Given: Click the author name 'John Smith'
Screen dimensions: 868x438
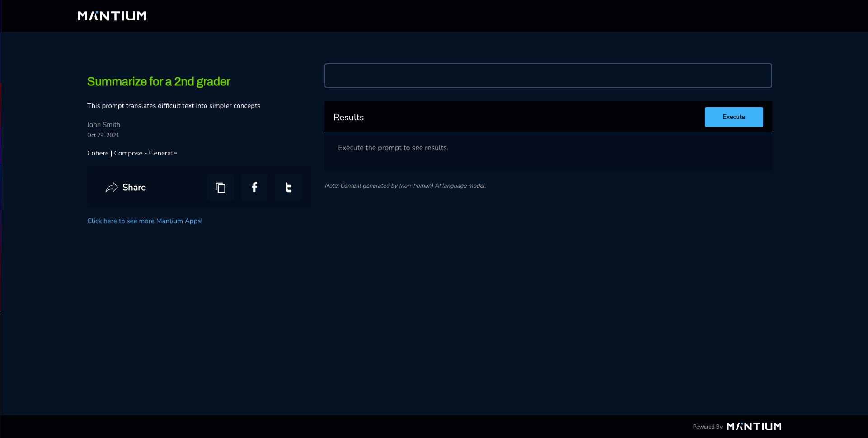Looking at the screenshot, I should 103,125.
